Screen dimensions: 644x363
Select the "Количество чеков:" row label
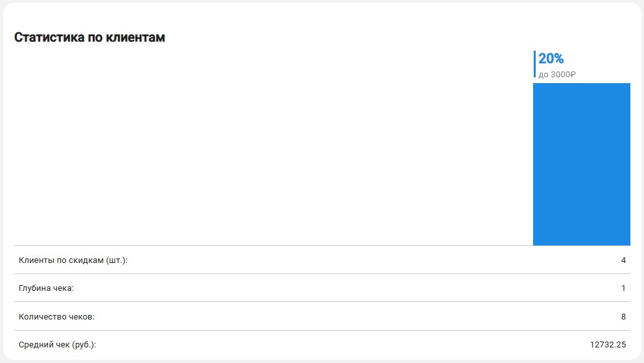pyautogui.click(x=56, y=316)
